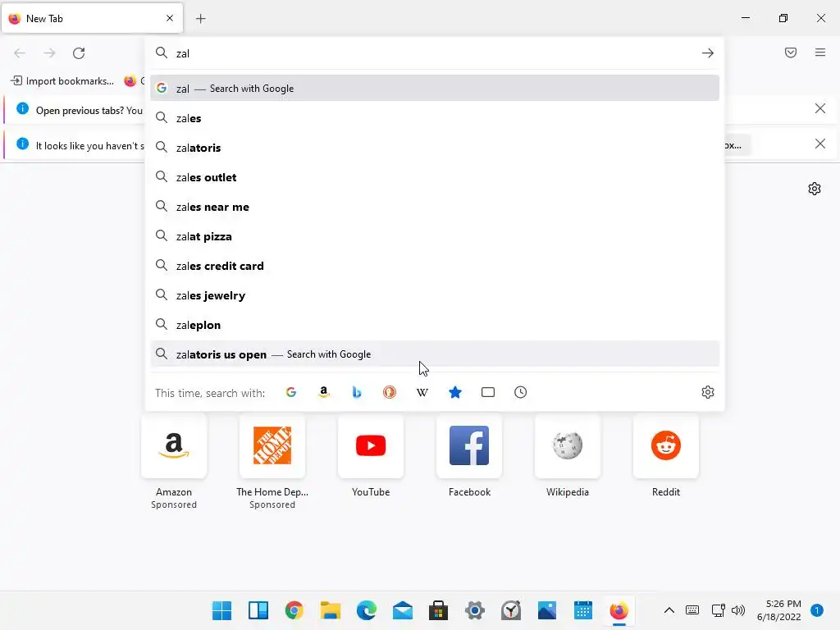
Task: Open File Explorer from taskbar
Action: coord(331,610)
